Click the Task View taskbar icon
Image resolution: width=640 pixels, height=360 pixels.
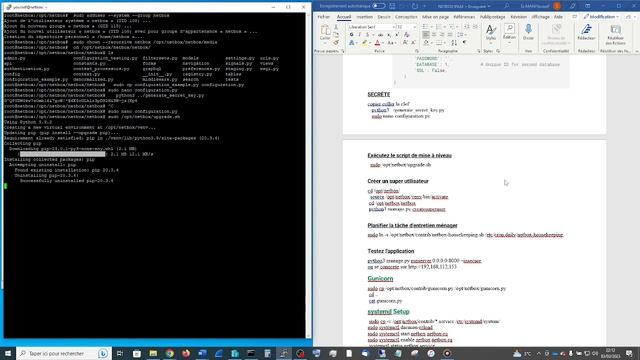click(120, 353)
